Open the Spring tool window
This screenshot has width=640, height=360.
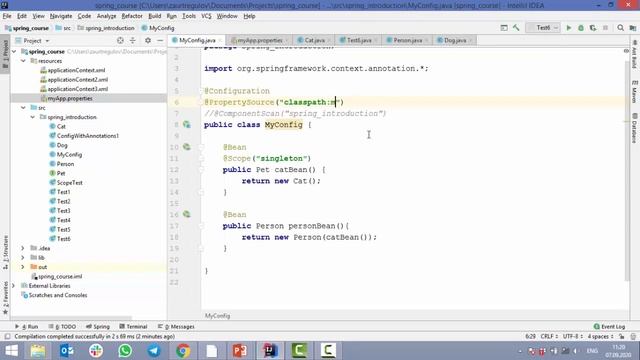pos(98,327)
